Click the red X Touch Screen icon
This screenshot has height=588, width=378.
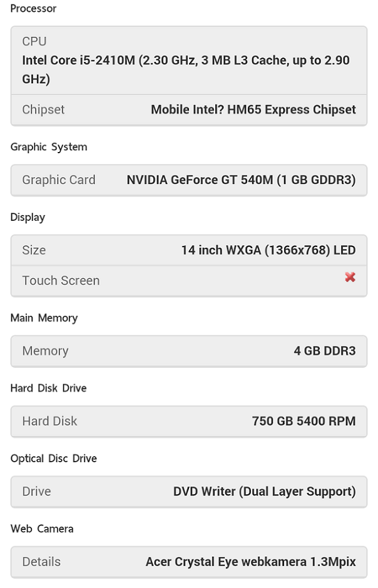[x=350, y=276]
